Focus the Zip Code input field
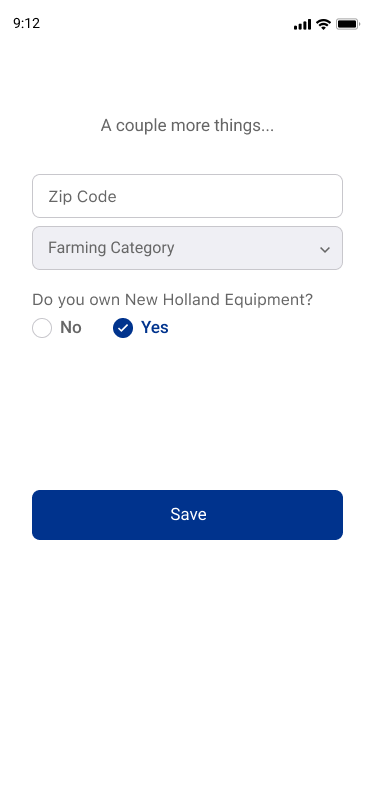 pos(188,196)
